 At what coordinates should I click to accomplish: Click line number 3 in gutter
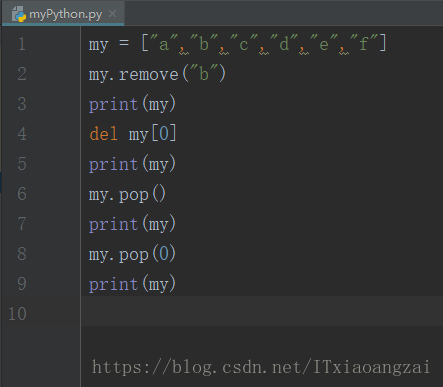22,104
